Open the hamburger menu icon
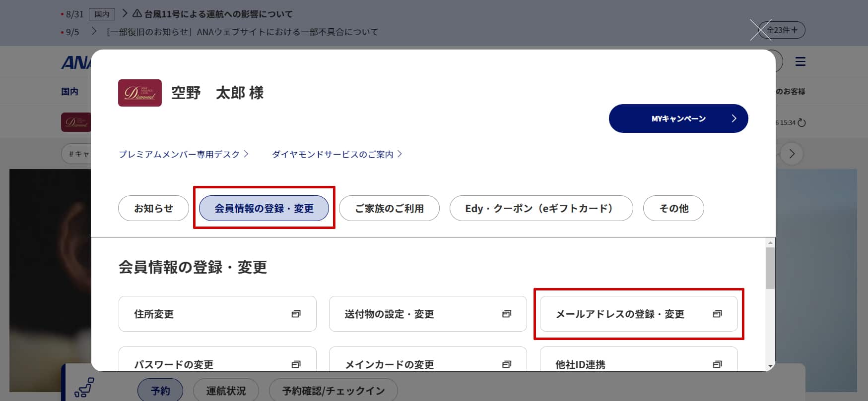The width and height of the screenshot is (868, 401). (x=800, y=62)
